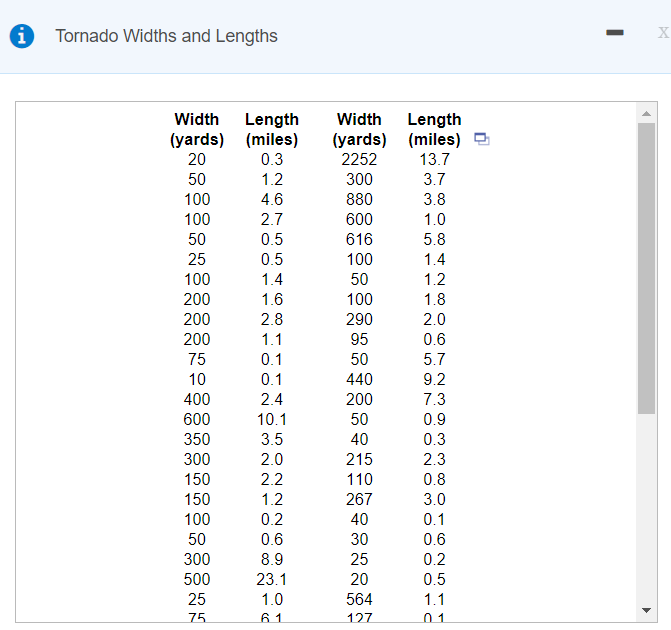This screenshot has height=630, width=671.
Task: Click length value 23.1
Action: click(x=272, y=579)
